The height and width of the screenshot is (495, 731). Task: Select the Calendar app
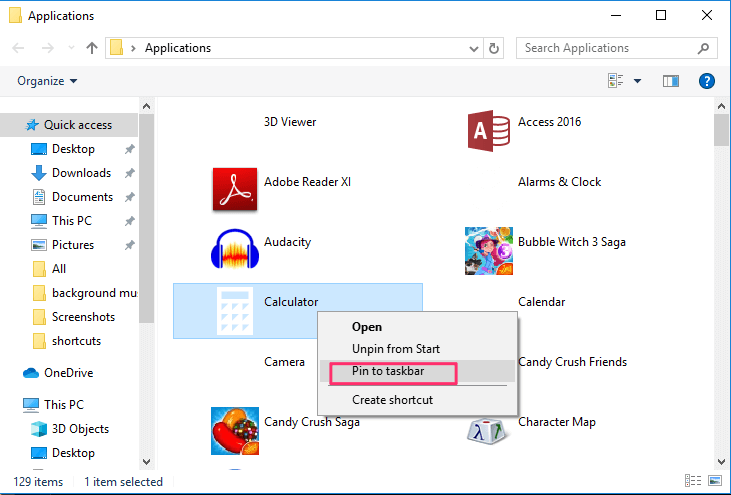click(x=541, y=302)
